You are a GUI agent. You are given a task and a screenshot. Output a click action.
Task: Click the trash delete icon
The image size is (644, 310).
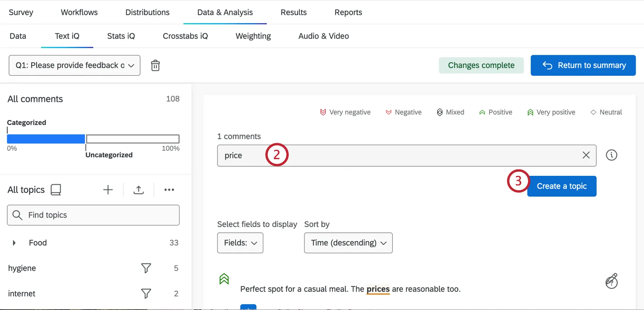click(x=155, y=66)
